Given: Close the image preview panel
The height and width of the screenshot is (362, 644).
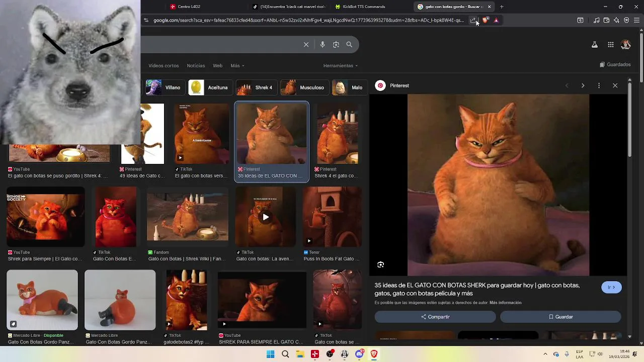Looking at the screenshot, I should 615,85.
